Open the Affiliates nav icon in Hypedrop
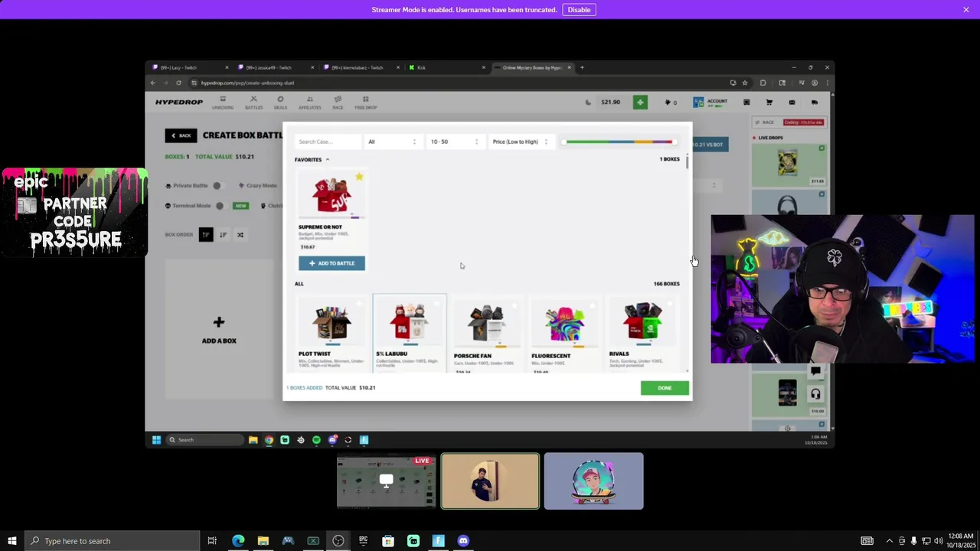The image size is (980, 551). point(309,103)
